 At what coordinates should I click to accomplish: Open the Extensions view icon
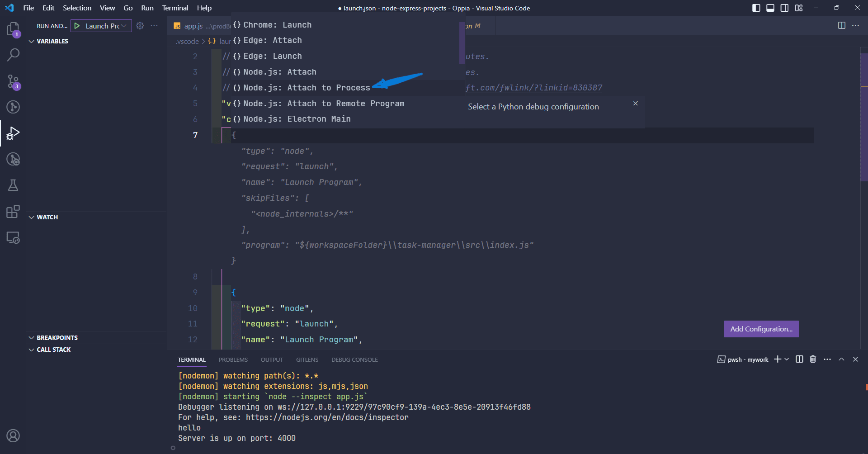click(13, 212)
